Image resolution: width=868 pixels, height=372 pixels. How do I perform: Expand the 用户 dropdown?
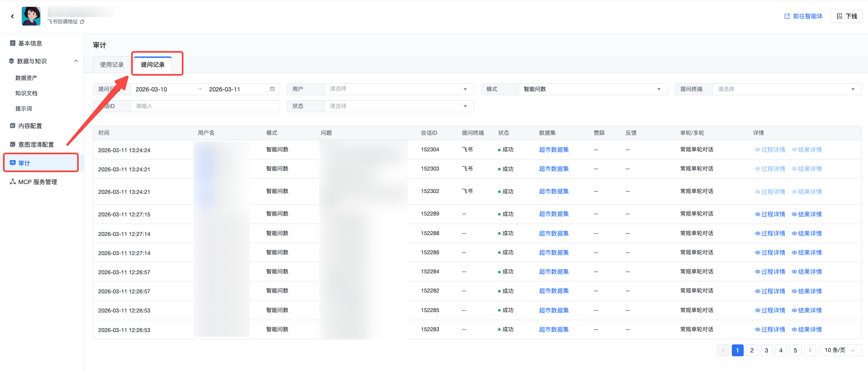click(x=398, y=89)
